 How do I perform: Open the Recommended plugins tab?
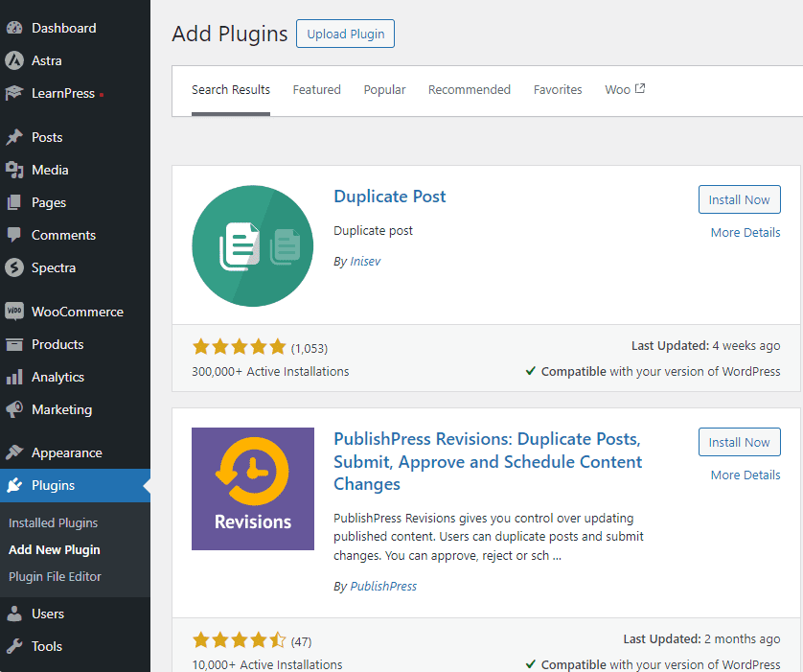(x=469, y=89)
